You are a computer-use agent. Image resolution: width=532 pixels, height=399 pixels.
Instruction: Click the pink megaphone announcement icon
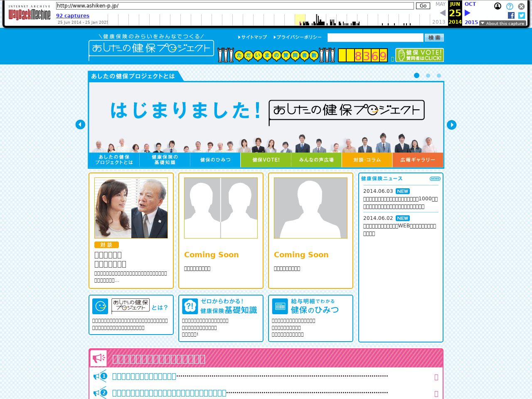pyautogui.click(x=99, y=358)
